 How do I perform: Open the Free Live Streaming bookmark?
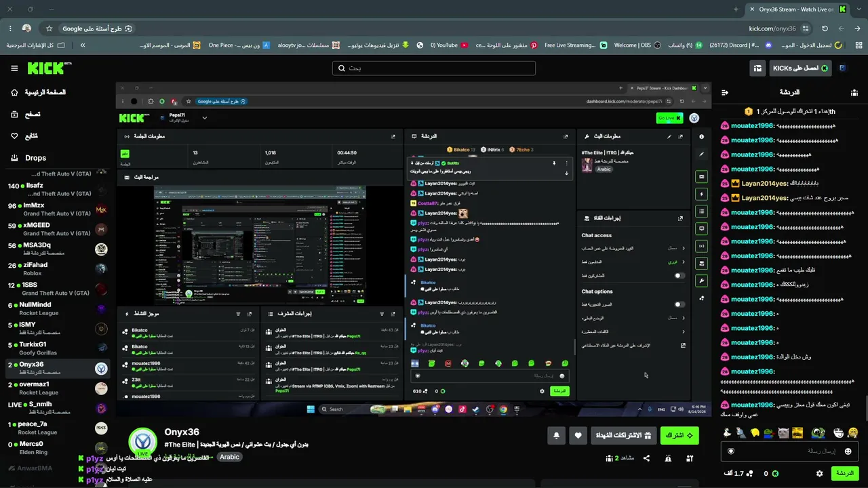pyautogui.click(x=575, y=45)
